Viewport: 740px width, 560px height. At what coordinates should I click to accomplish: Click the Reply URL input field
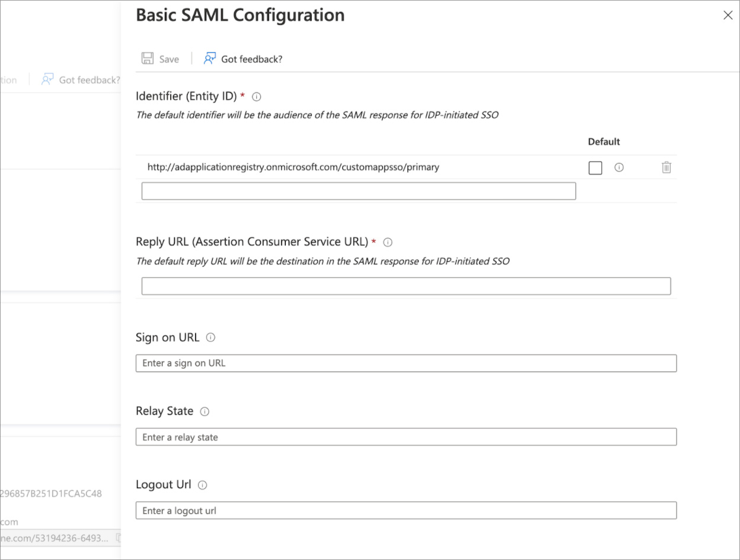(x=406, y=286)
